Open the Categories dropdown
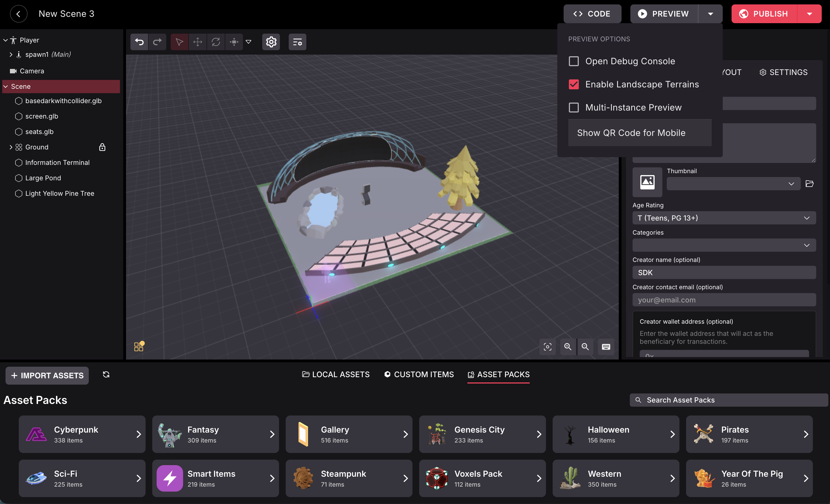Viewport: 830px width, 504px height. click(x=724, y=245)
